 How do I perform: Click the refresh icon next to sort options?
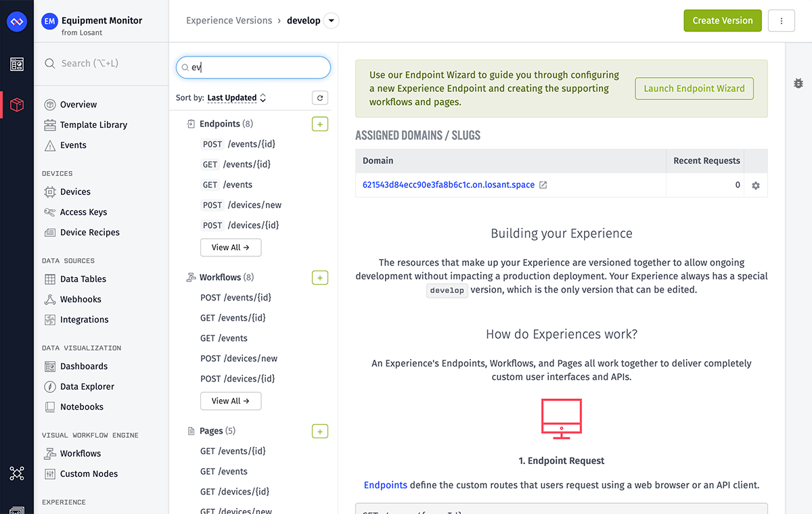(x=319, y=97)
